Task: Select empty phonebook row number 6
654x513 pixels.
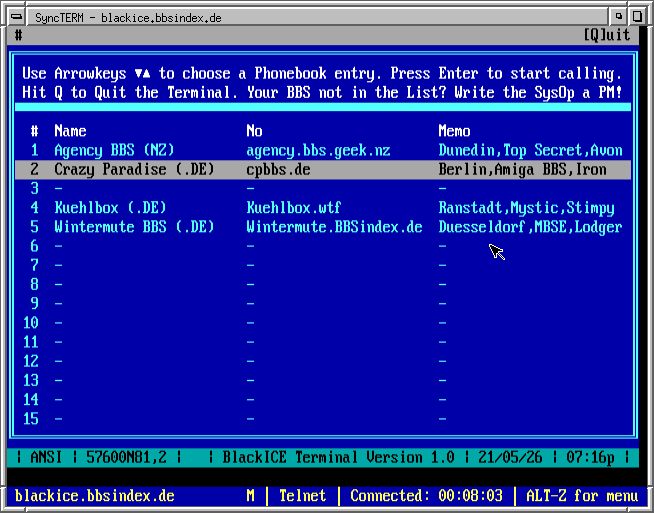Action: pos(323,246)
